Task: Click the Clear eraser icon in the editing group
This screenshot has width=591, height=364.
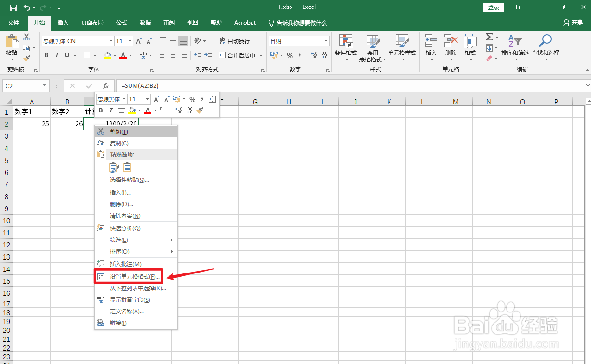Action: pyautogui.click(x=489, y=58)
